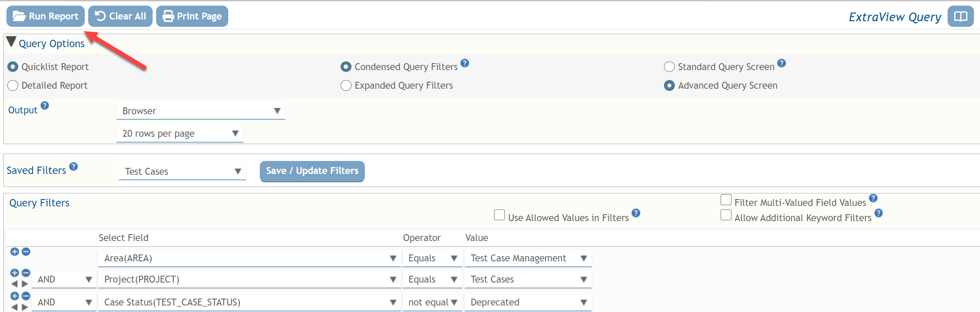Click help icon next to Standard Query Screen
Image resolution: width=980 pixels, height=312 pixels.
[781, 63]
